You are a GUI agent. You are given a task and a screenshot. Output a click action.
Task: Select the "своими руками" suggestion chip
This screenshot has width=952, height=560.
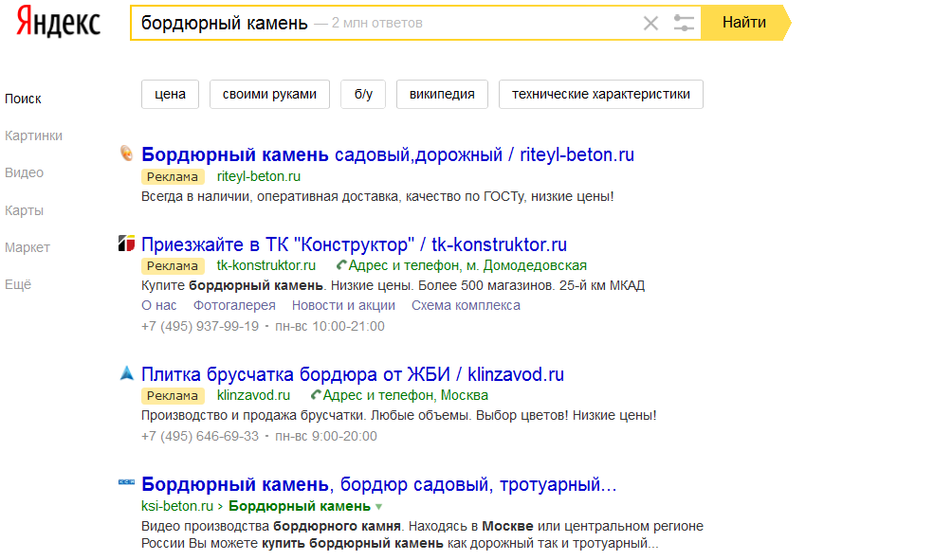[x=269, y=94]
